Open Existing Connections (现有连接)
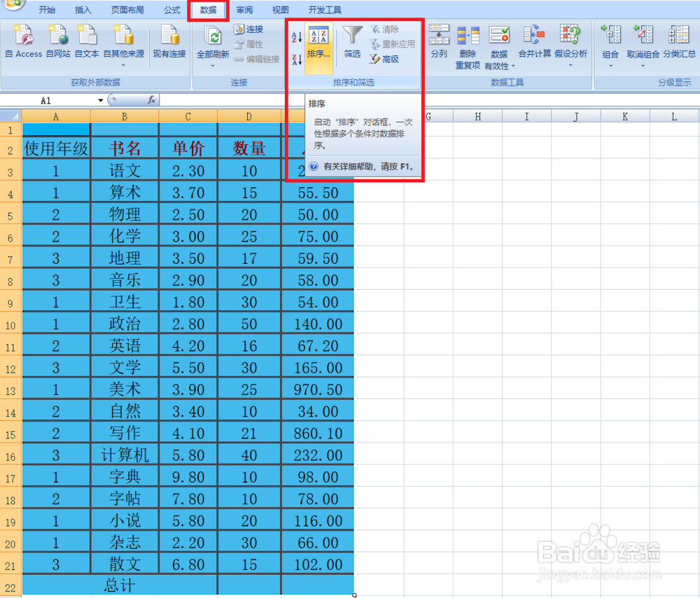The height and width of the screenshot is (598, 700). 169,41
